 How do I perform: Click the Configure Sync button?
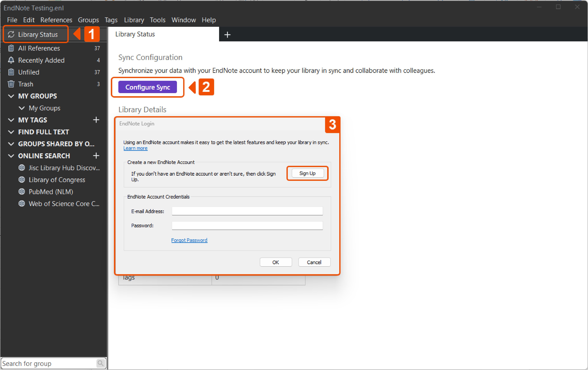147,87
